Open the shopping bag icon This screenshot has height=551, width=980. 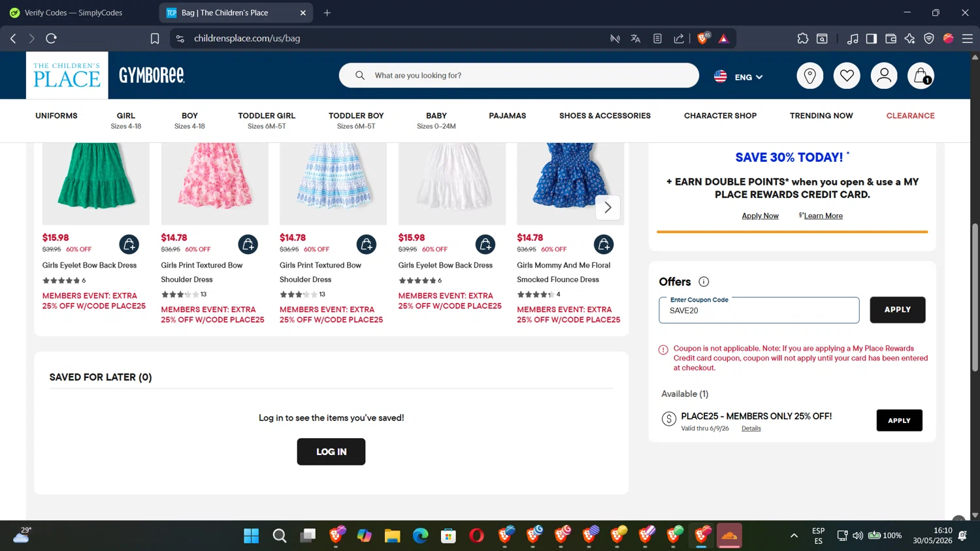(921, 76)
